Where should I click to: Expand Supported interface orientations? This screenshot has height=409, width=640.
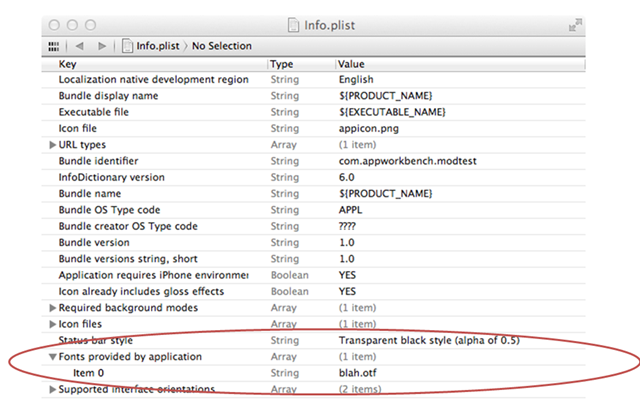[x=52, y=389]
